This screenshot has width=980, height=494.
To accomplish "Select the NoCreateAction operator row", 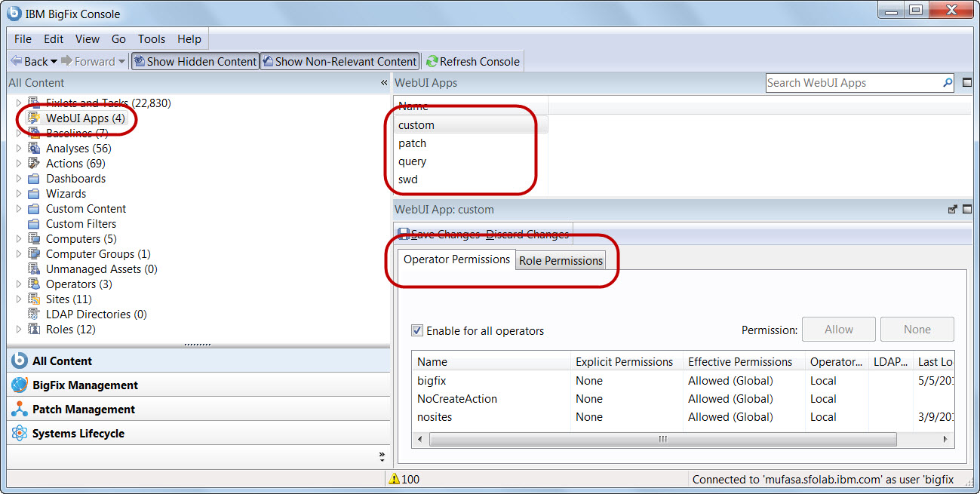I will (x=683, y=399).
